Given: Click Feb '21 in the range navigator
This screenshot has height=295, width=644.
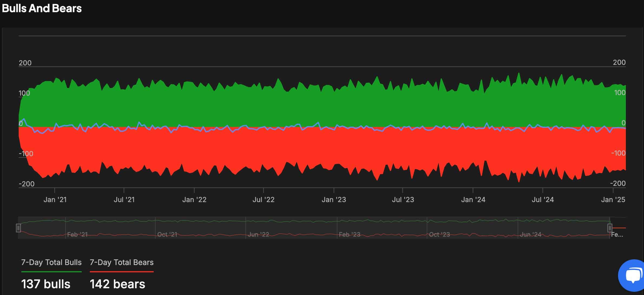Looking at the screenshot, I should tap(77, 234).
